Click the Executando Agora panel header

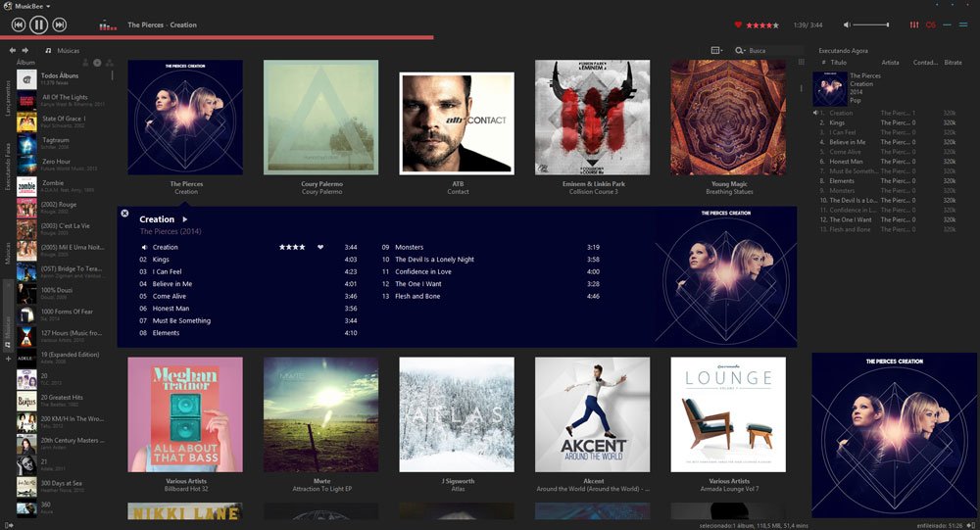coord(843,51)
